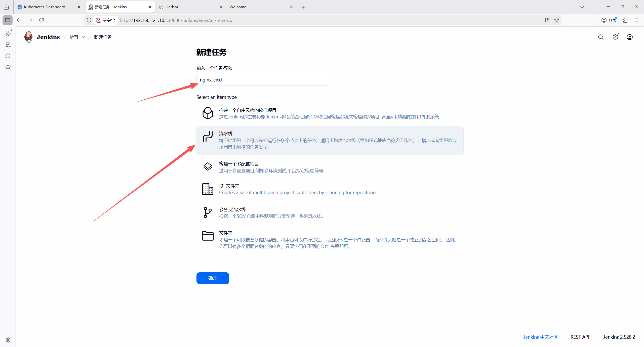Image resolution: width=644 pixels, height=347 pixels.
Task: Open Manage Jenkins gear icon
Action: (x=615, y=37)
